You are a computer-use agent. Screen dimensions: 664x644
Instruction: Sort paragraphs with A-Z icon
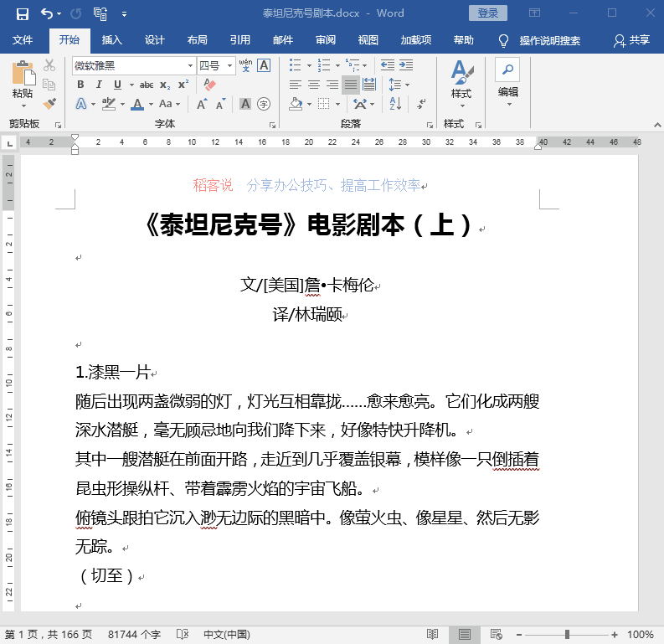point(395,104)
